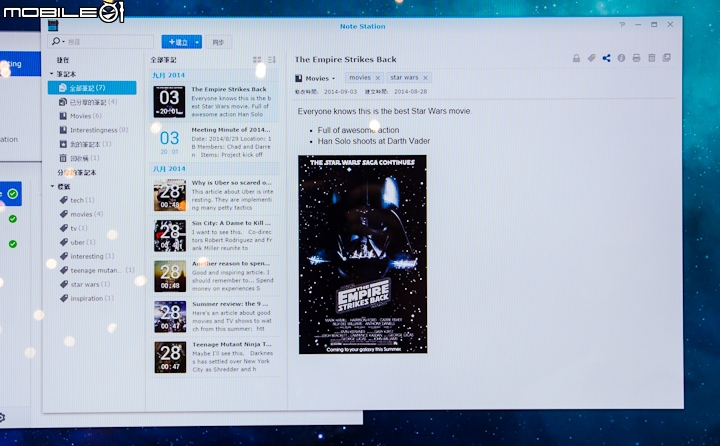720x446 pixels.
Task: Filter by the tv (1) tag
Action: tap(73, 228)
